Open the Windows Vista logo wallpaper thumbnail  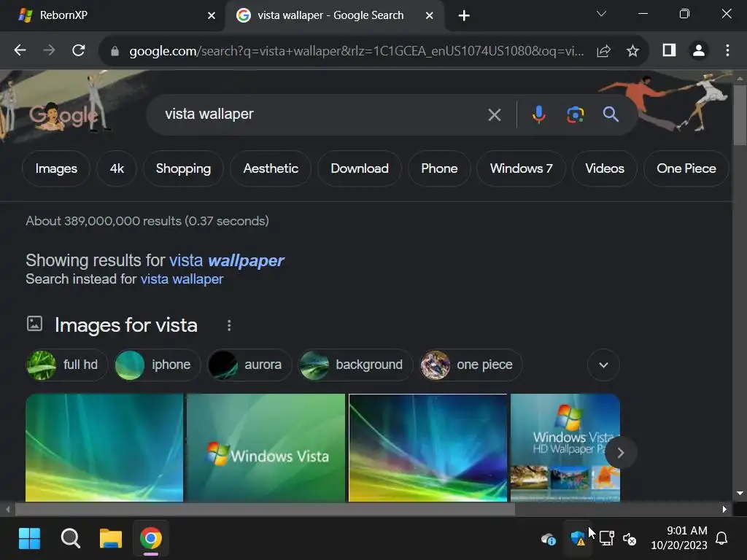coord(266,448)
